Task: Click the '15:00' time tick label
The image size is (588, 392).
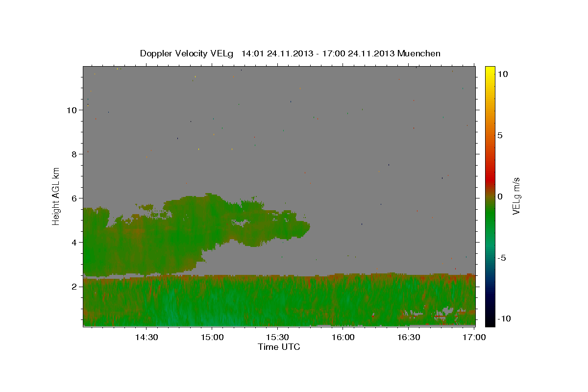Action: [x=212, y=337]
